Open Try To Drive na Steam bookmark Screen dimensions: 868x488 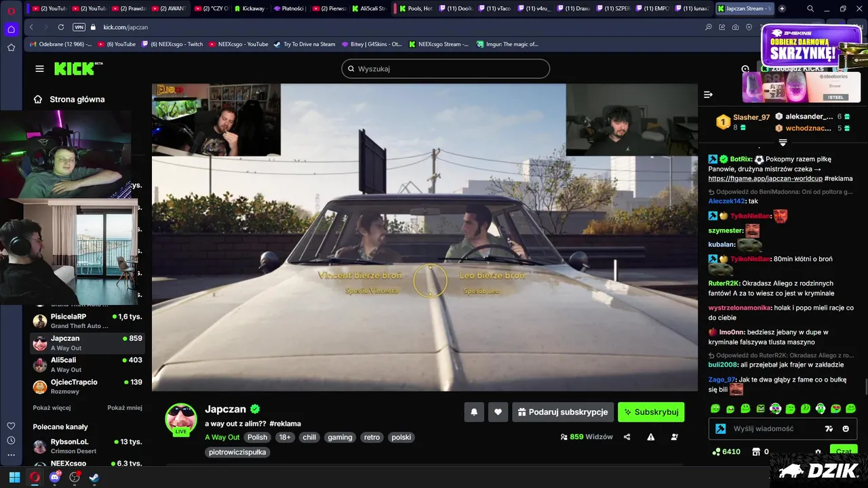tap(304, 44)
